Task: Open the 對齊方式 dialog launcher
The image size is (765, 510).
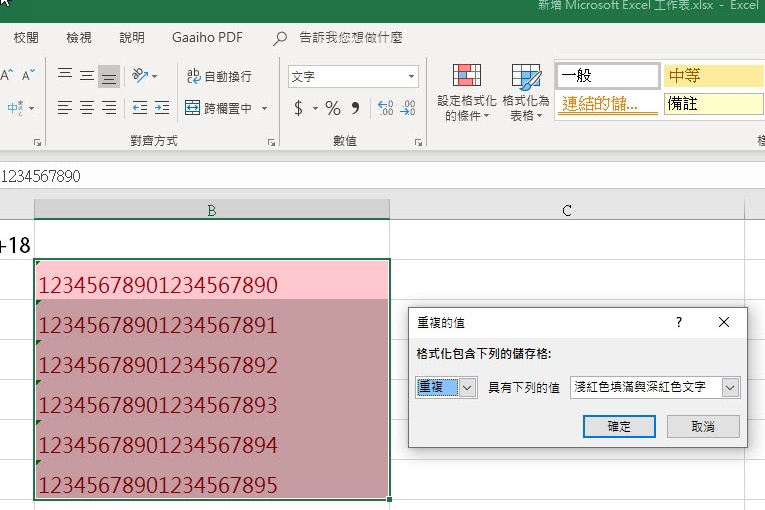Action: click(x=271, y=143)
